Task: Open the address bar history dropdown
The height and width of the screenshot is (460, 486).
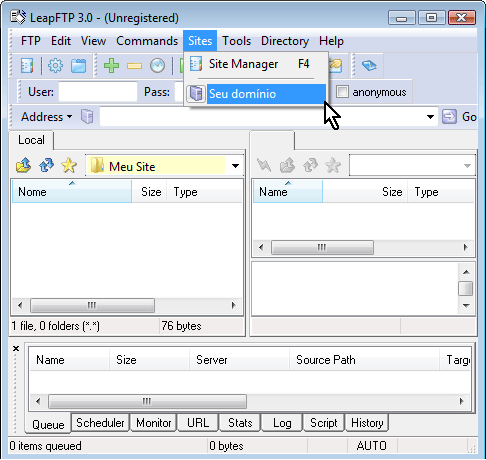Action: [430, 117]
